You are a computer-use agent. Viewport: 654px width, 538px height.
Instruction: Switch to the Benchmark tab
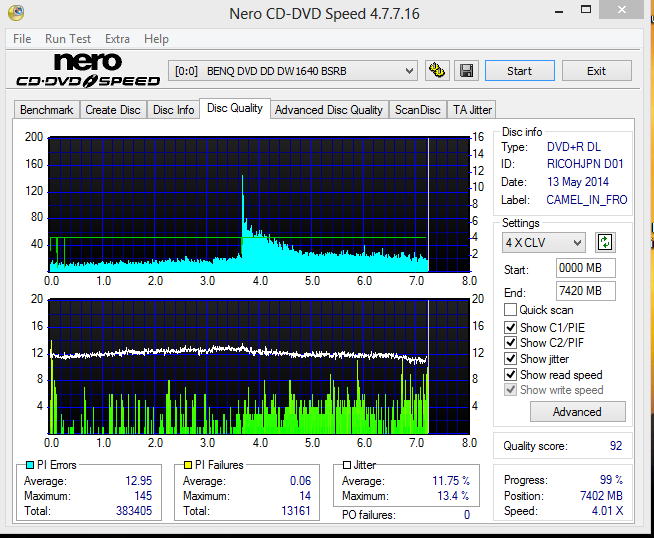[x=47, y=110]
